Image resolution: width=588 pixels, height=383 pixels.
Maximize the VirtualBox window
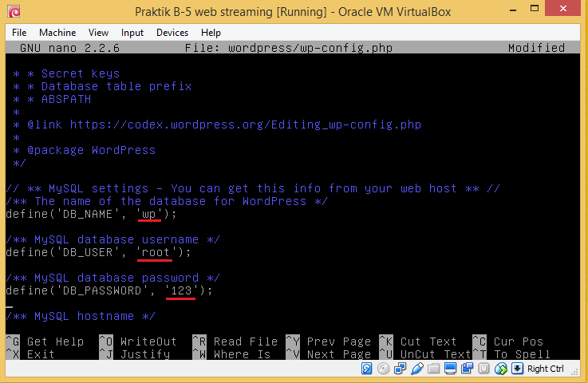534,8
